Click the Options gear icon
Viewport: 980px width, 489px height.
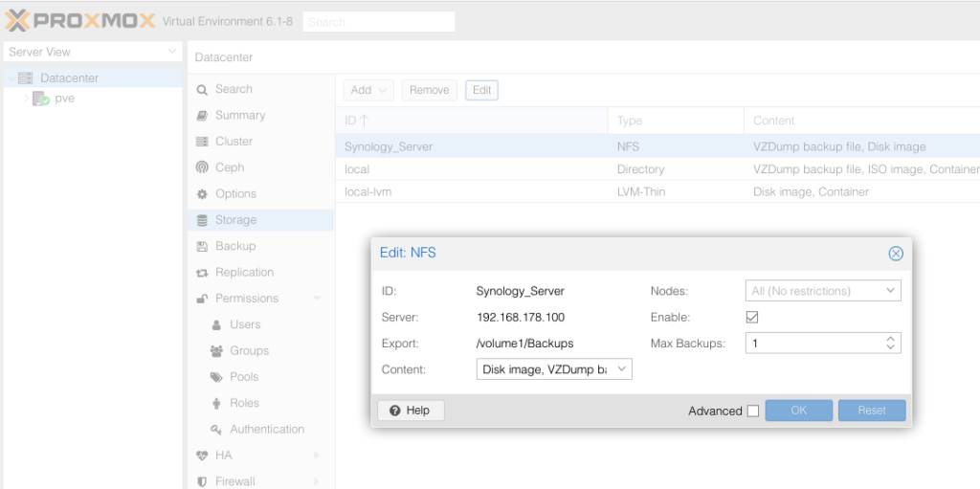coord(202,194)
